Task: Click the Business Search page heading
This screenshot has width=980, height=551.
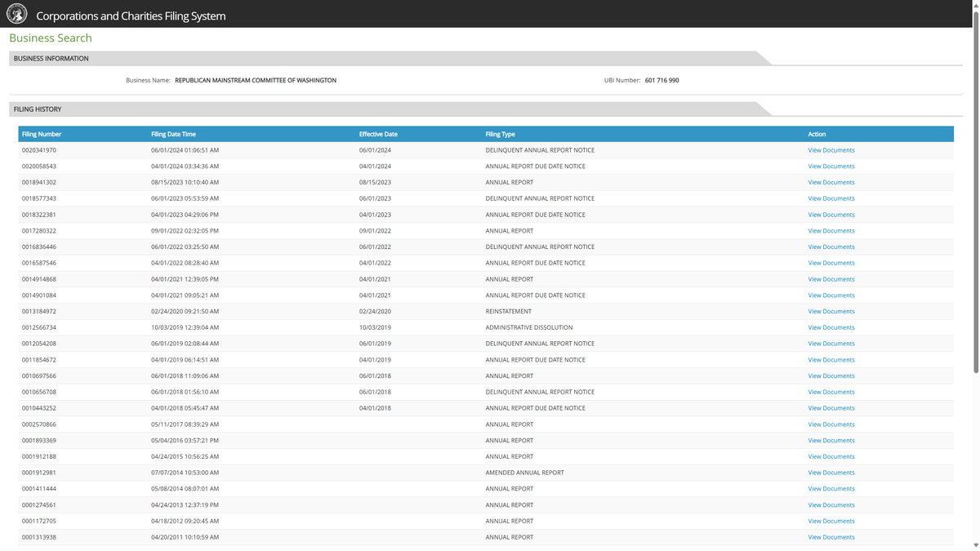Action: pos(51,38)
